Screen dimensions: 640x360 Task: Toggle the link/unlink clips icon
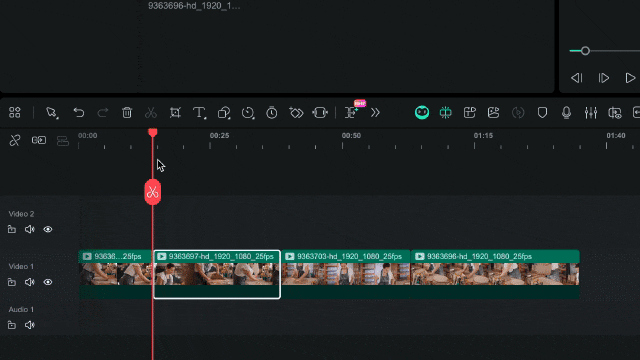[x=15, y=140]
